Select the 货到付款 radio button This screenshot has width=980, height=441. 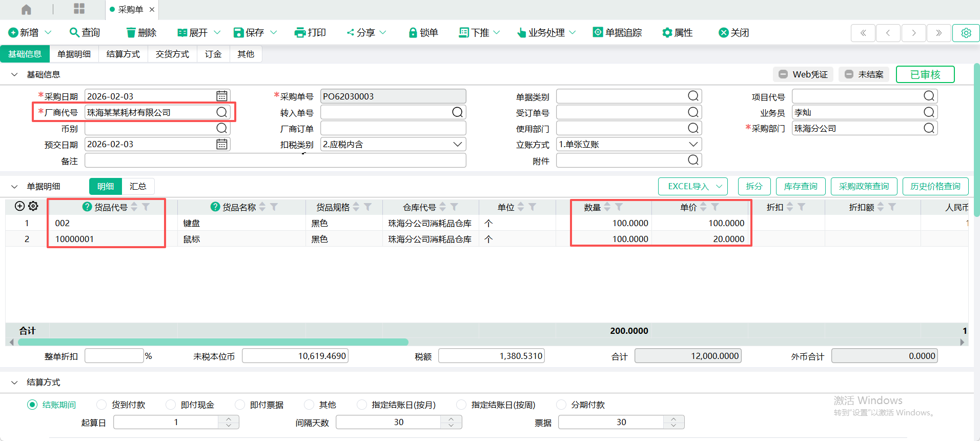pyautogui.click(x=101, y=405)
